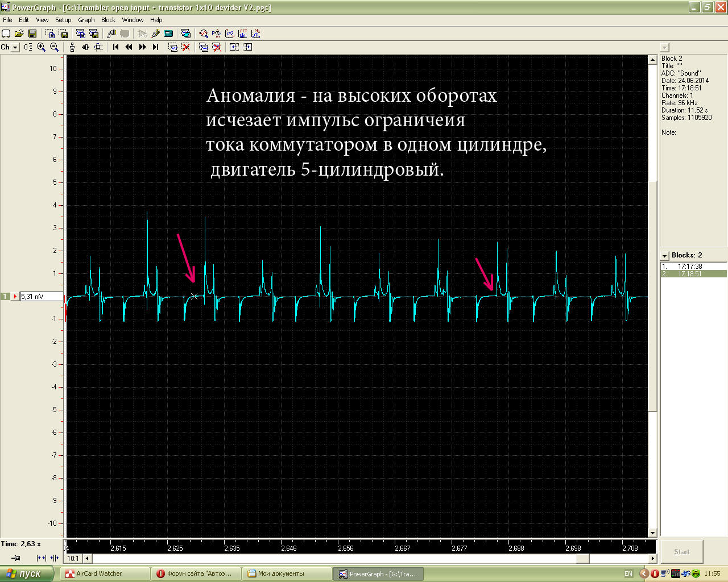
Task: Click the vertical compress scale icon
Action: (85, 47)
